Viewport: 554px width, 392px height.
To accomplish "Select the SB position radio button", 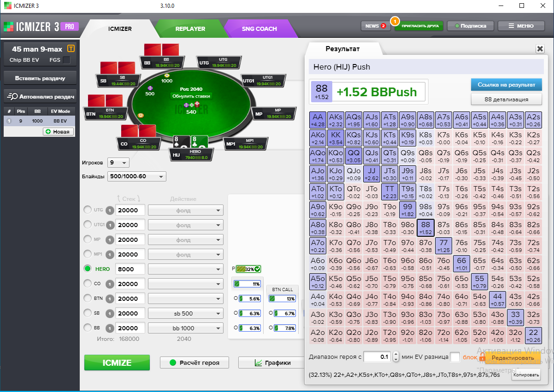I will click(x=88, y=313).
